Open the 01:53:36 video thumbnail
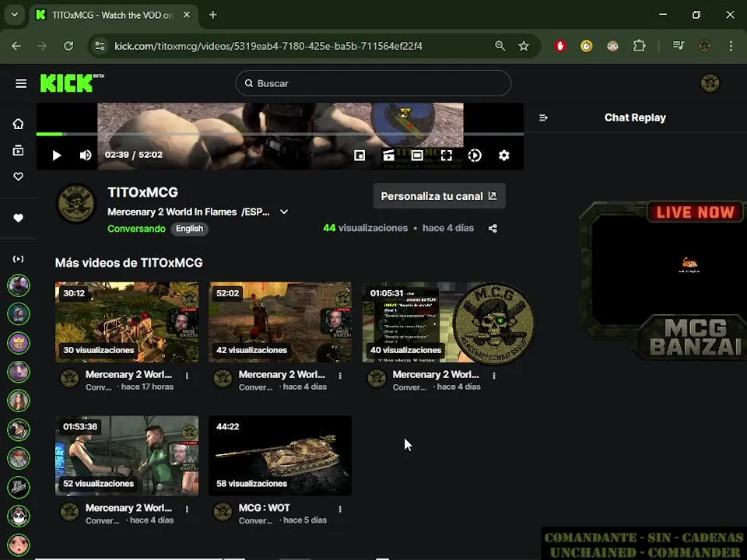 click(x=127, y=456)
